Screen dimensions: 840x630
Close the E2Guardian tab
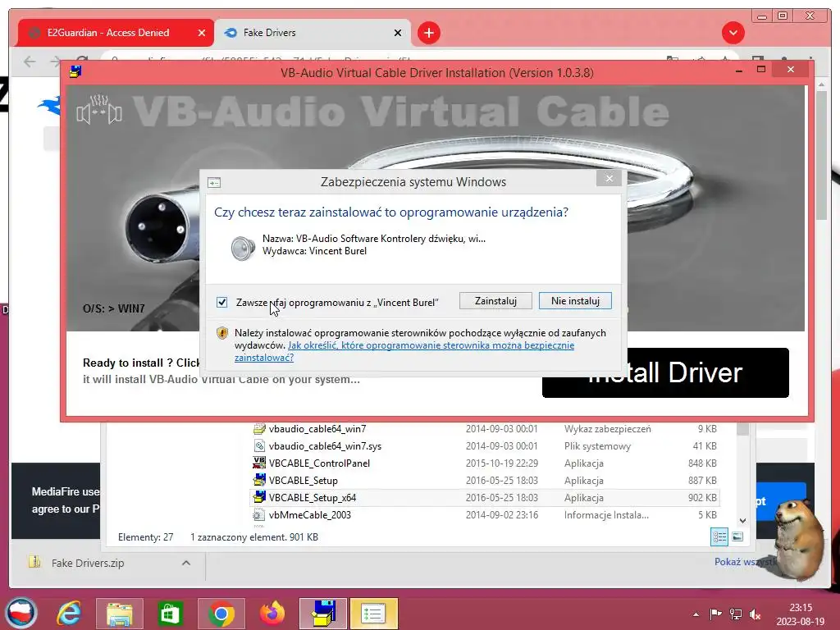click(202, 33)
